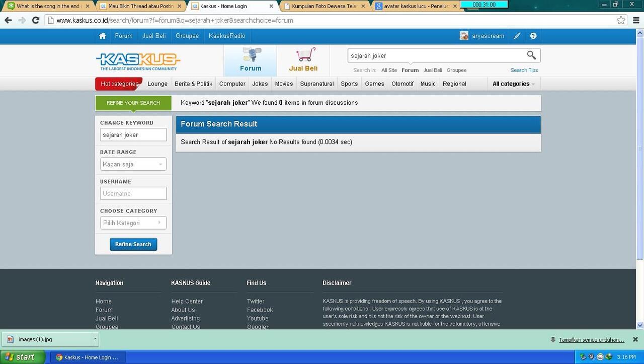Open Hot categories menu item
The height and width of the screenshot is (364, 644).
pos(119,84)
